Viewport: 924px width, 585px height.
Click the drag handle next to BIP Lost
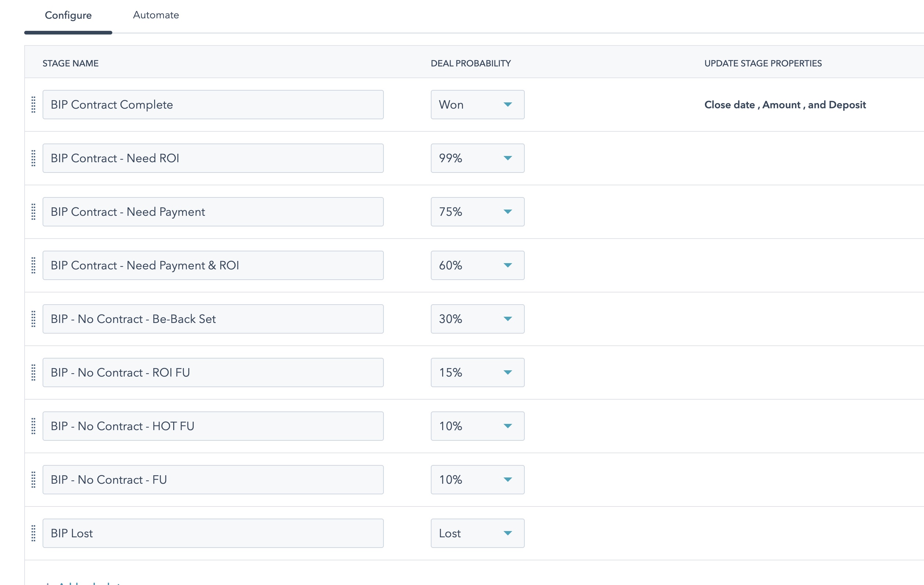click(33, 533)
